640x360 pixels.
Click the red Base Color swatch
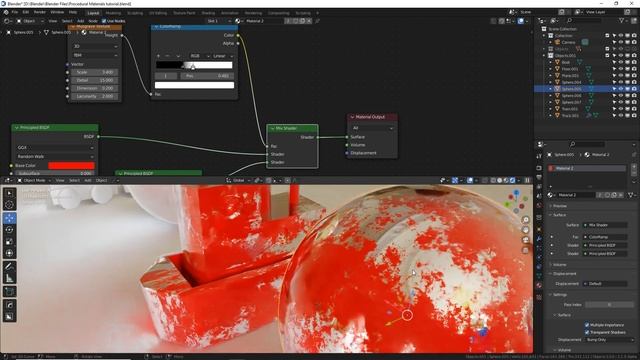coord(71,165)
